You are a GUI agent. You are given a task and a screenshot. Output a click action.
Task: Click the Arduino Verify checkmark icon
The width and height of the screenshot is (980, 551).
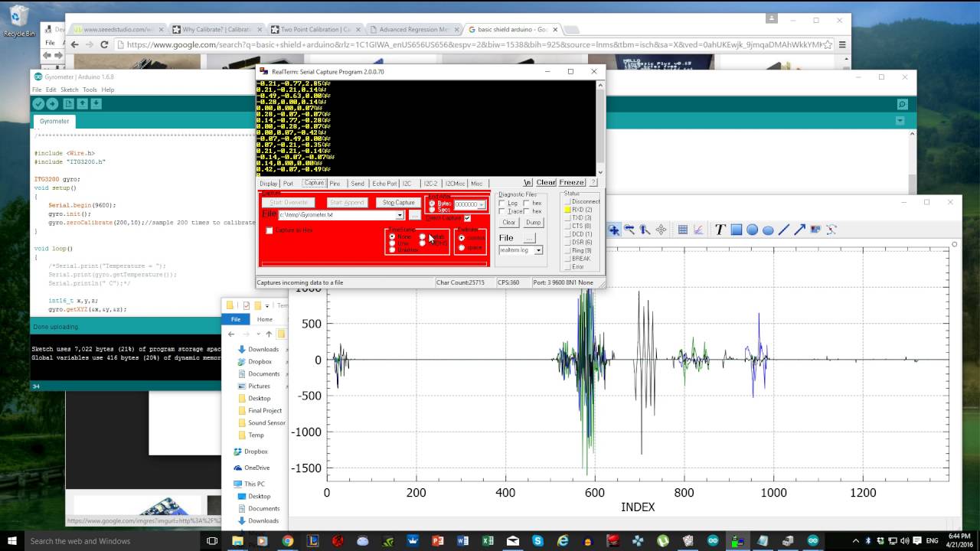click(38, 104)
